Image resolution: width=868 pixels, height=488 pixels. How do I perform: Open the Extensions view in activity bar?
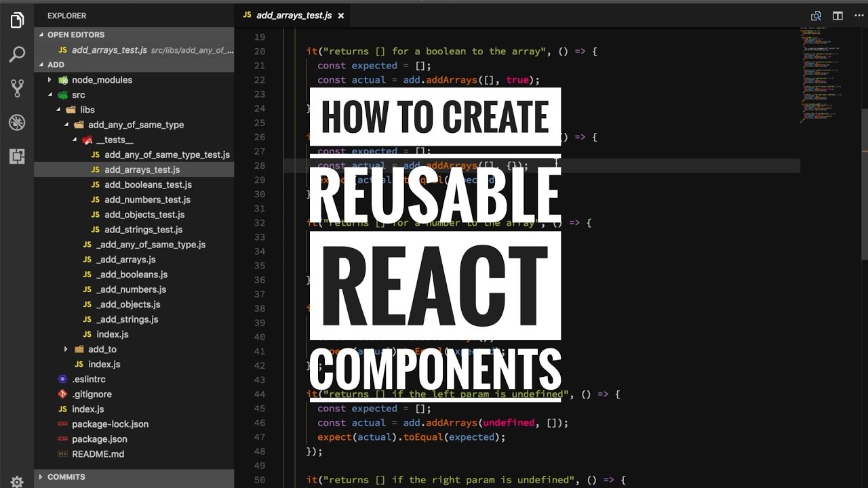17,157
